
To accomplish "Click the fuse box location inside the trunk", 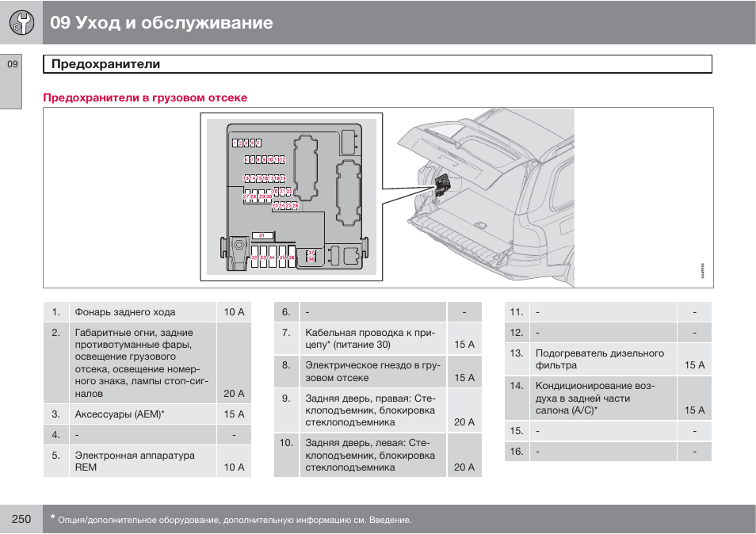I will (441, 184).
